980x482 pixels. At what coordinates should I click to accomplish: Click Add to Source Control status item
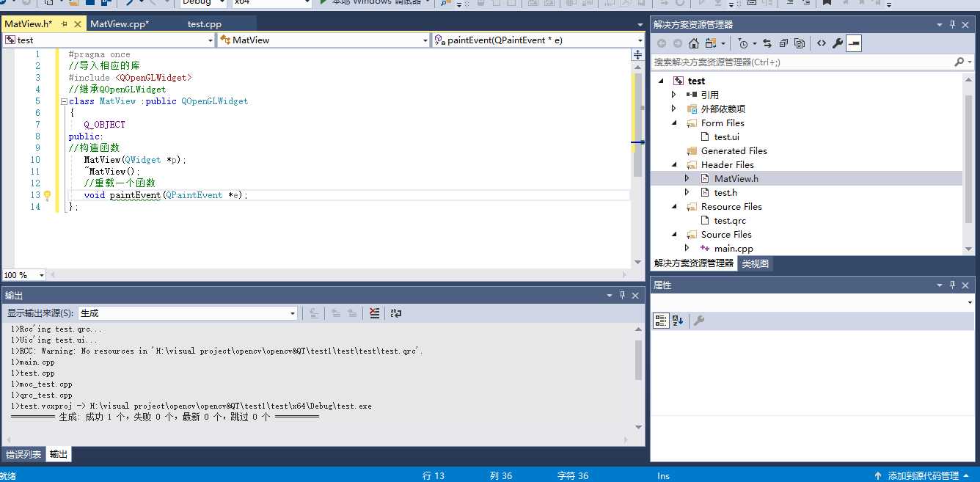click(924, 475)
